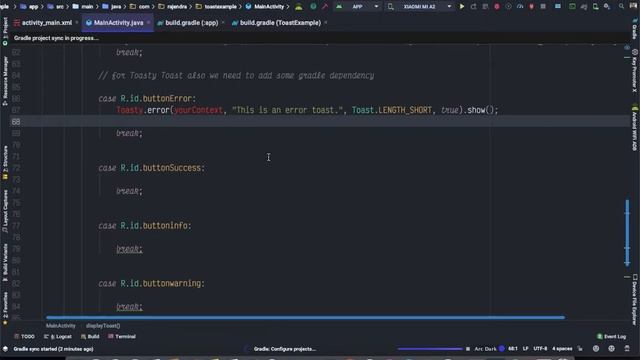
Task: Open the Layout Captures side panel
Action: 5,211
